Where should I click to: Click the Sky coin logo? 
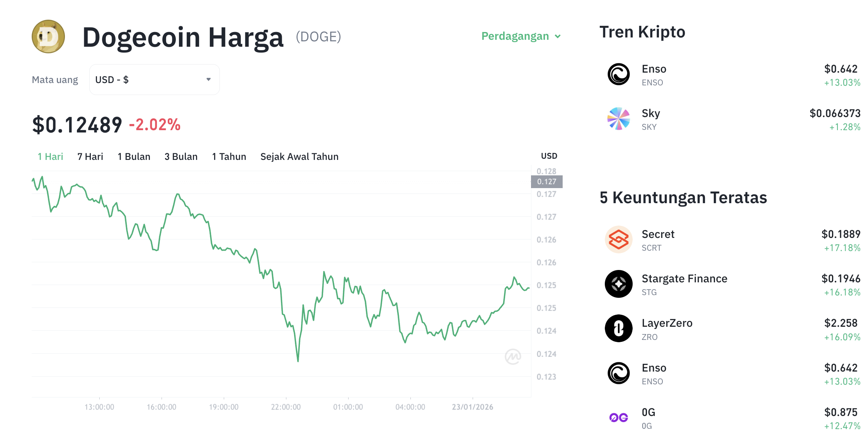(619, 119)
